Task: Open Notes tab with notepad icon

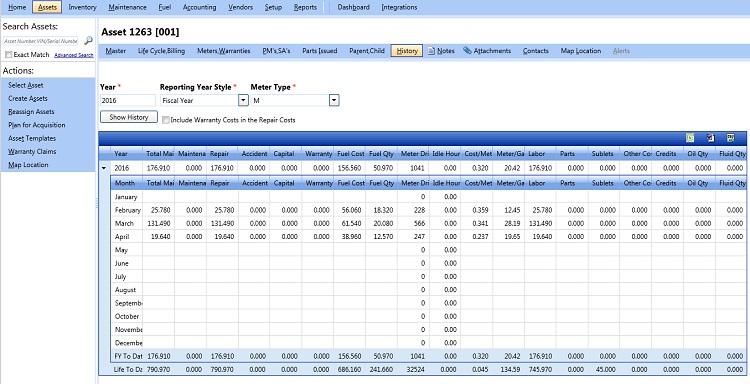Action: tap(441, 51)
